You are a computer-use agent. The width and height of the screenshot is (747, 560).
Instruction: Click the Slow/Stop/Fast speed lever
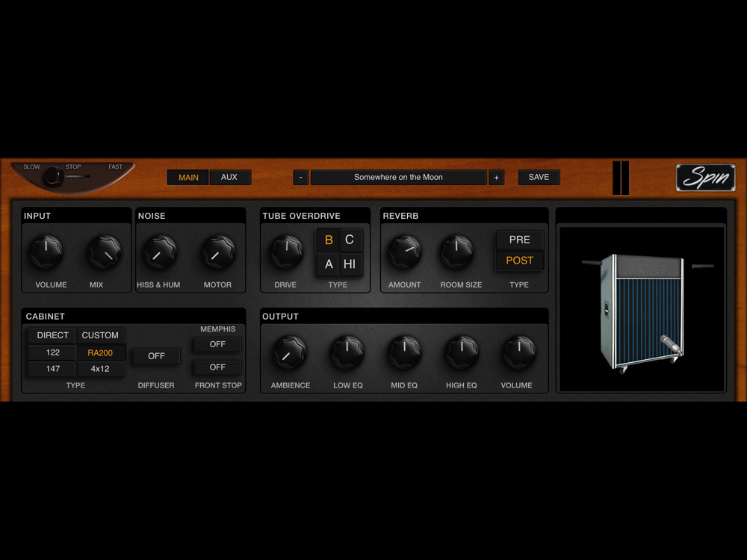55,177
